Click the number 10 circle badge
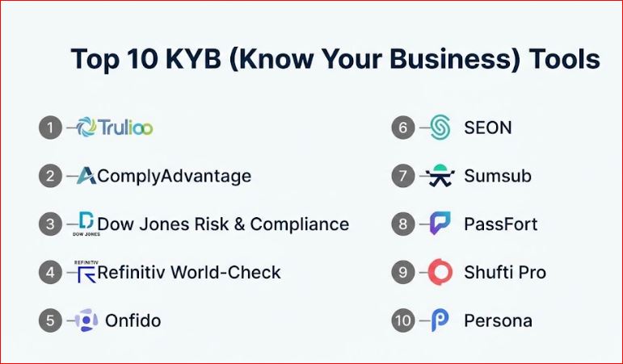The width and height of the screenshot is (623, 364). (x=403, y=320)
